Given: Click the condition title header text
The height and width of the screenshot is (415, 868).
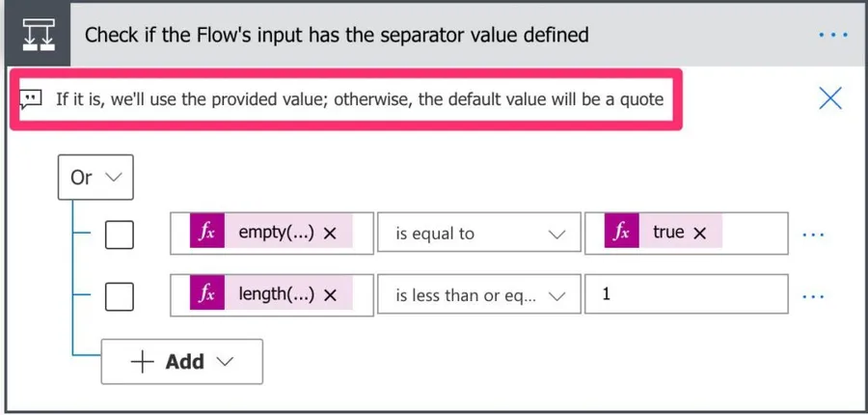Looking at the screenshot, I should (337, 35).
